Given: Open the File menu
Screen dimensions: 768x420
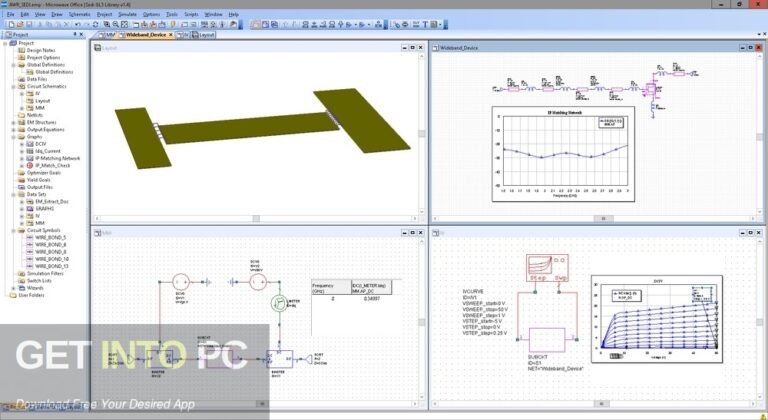Looking at the screenshot, I should pyautogui.click(x=11, y=14).
